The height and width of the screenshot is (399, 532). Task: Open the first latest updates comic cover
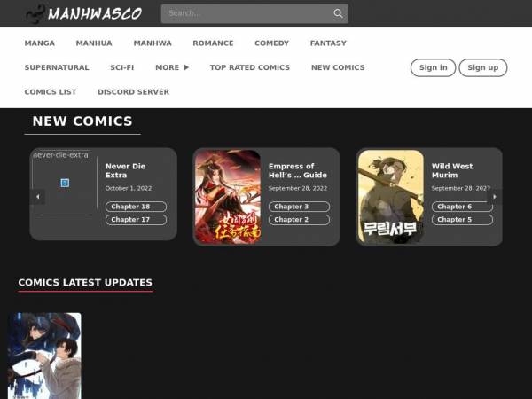coord(45,356)
